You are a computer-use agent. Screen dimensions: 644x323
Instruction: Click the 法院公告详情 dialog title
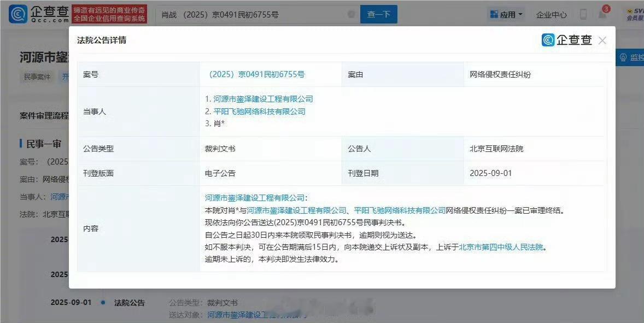(102, 40)
